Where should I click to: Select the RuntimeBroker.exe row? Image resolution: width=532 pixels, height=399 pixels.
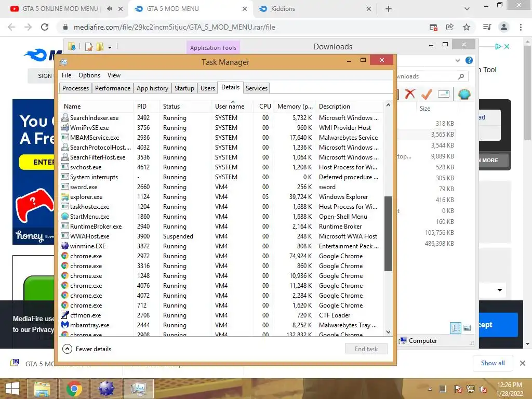[220, 227]
